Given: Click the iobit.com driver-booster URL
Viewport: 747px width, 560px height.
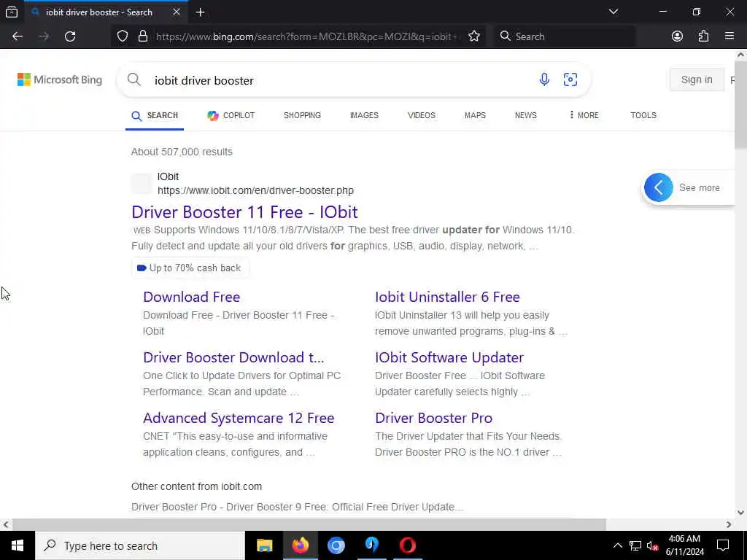Looking at the screenshot, I should [255, 190].
